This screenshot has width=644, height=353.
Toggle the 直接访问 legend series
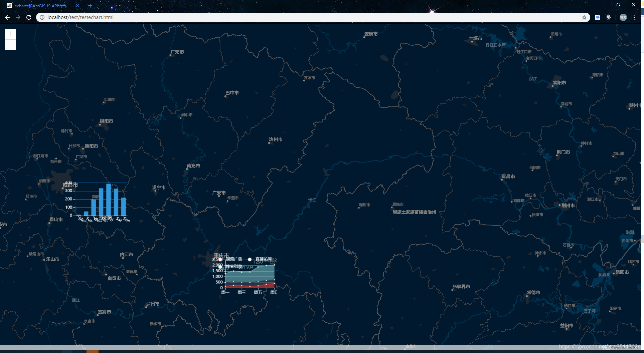coord(265,259)
